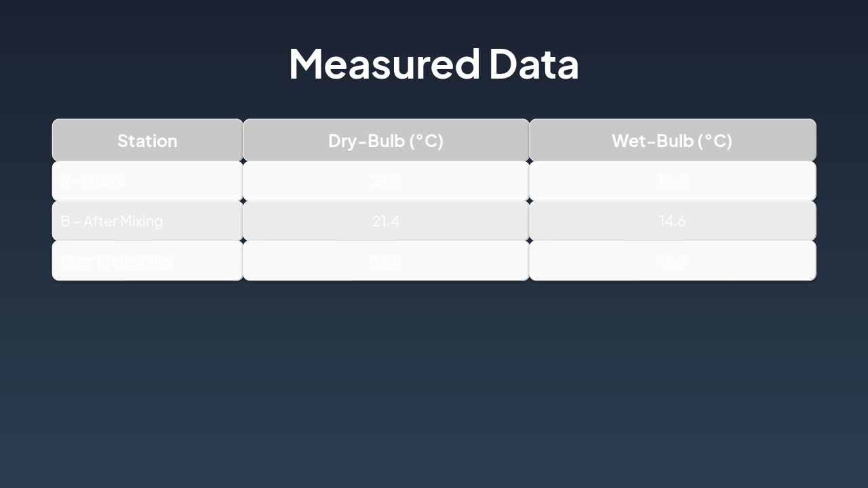Select the 'After Preheating' station cell

coord(115,261)
